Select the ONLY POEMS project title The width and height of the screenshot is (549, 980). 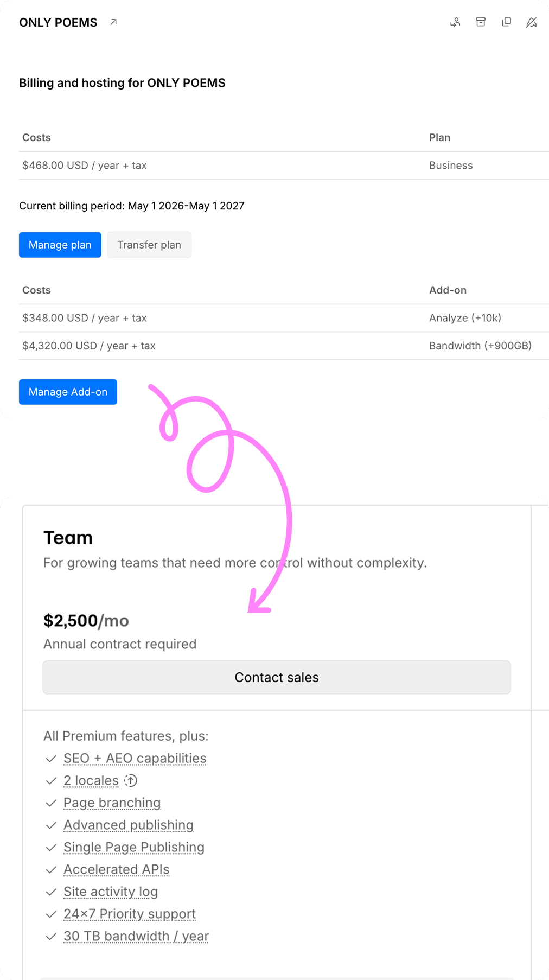pyautogui.click(x=59, y=22)
